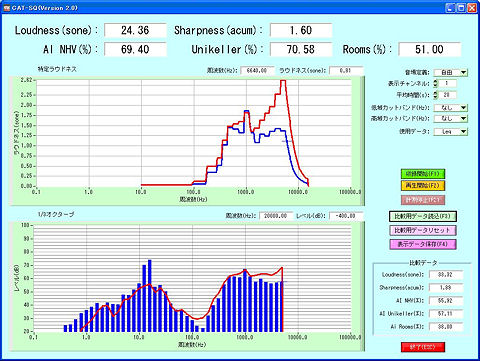
Task: Save display data with the F4 button
Action: tap(423, 244)
